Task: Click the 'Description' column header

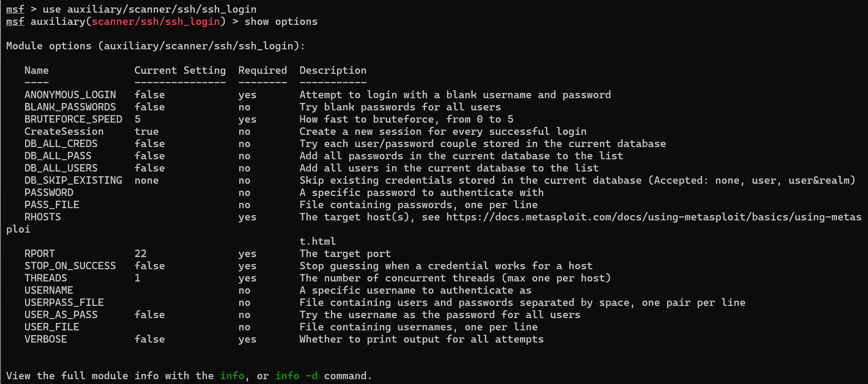Action: [333, 70]
